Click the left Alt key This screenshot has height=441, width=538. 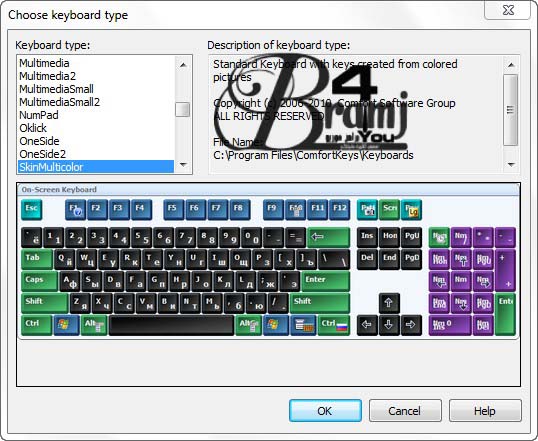pos(94,325)
